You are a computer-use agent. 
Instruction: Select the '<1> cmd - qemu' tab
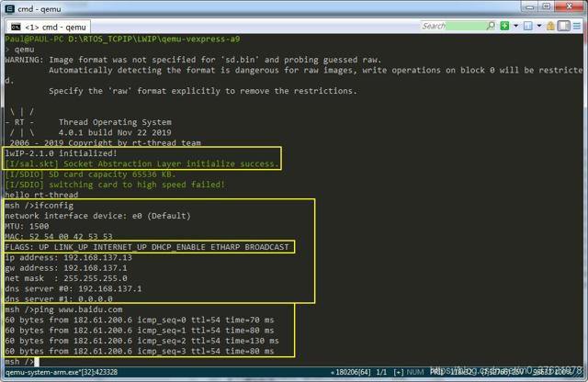[49, 27]
